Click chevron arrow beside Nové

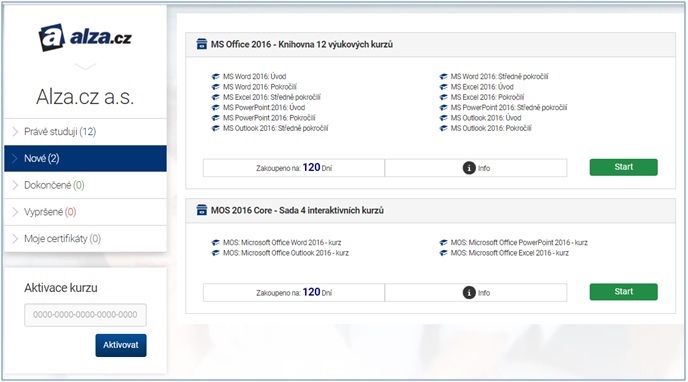click(15, 158)
